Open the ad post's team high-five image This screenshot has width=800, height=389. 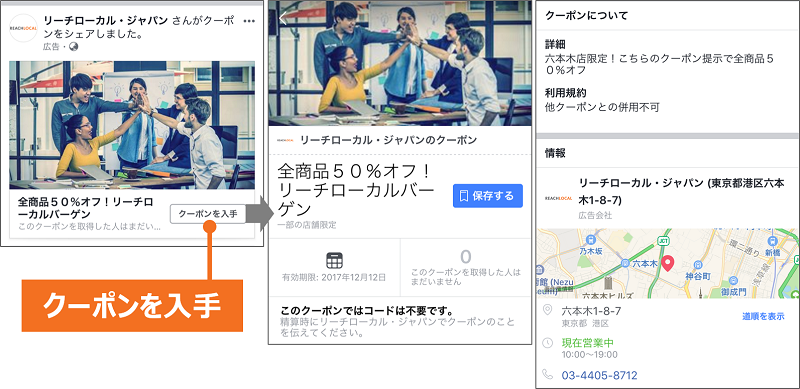pyautogui.click(x=132, y=126)
